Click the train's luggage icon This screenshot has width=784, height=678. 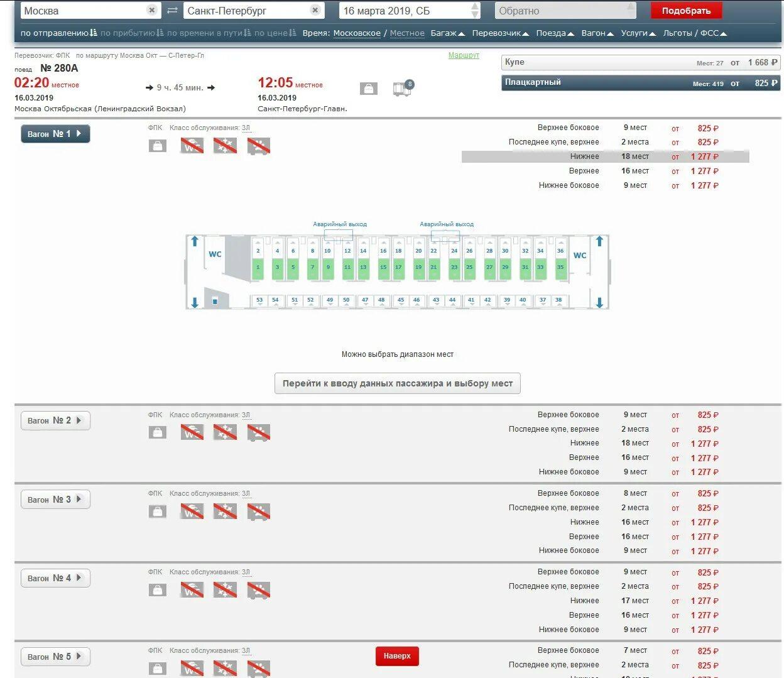click(x=369, y=89)
